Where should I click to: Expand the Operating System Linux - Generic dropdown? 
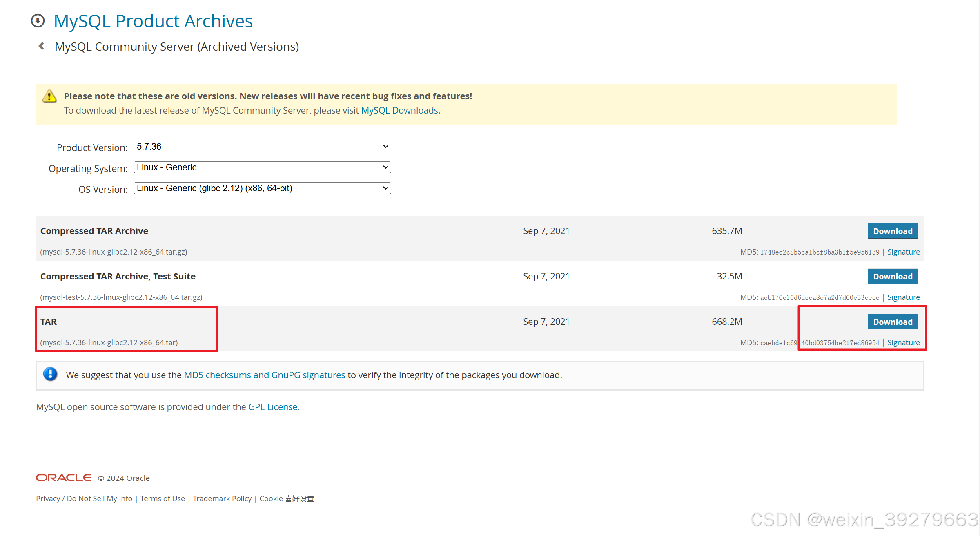tap(262, 167)
